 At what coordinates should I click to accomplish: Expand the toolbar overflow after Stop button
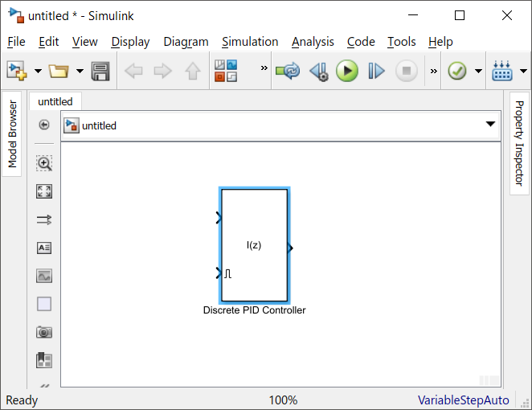tap(434, 72)
